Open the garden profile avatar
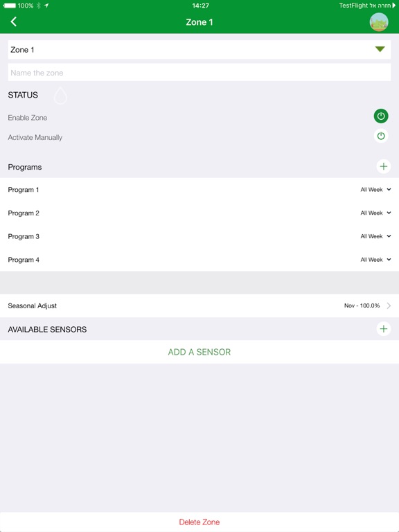The image size is (399, 532). click(x=379, y=22)
